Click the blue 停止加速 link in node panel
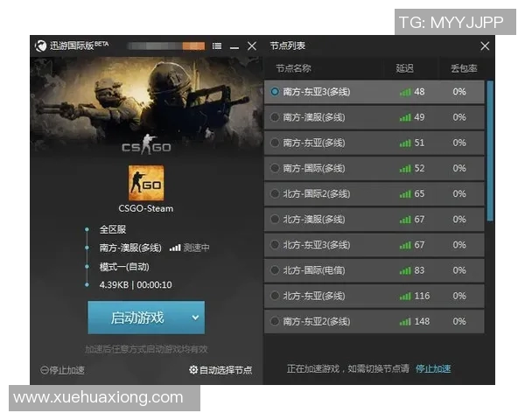Screen dimensions: 525x420 pyautogui.click(x=433, y=368)
